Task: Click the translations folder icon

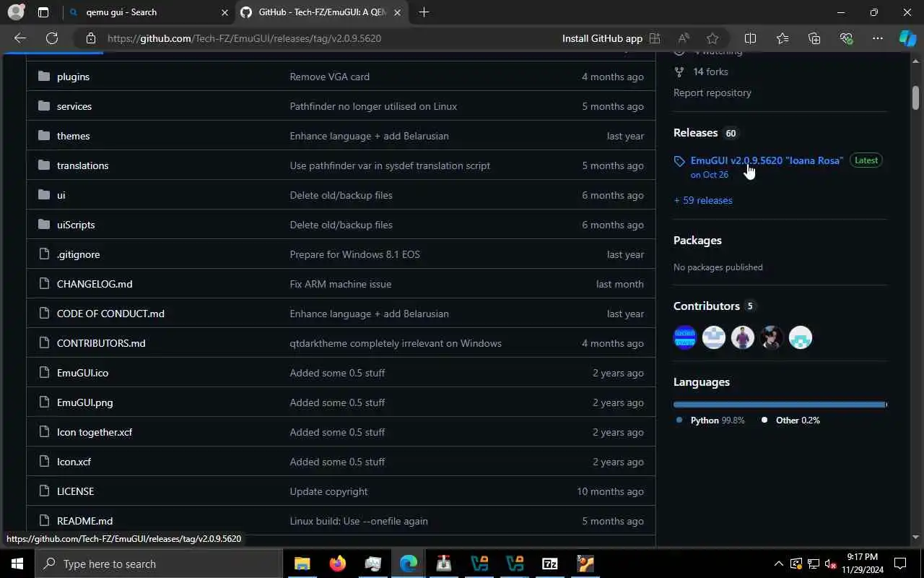Action: pyautogui.click(x=44, y=165)
